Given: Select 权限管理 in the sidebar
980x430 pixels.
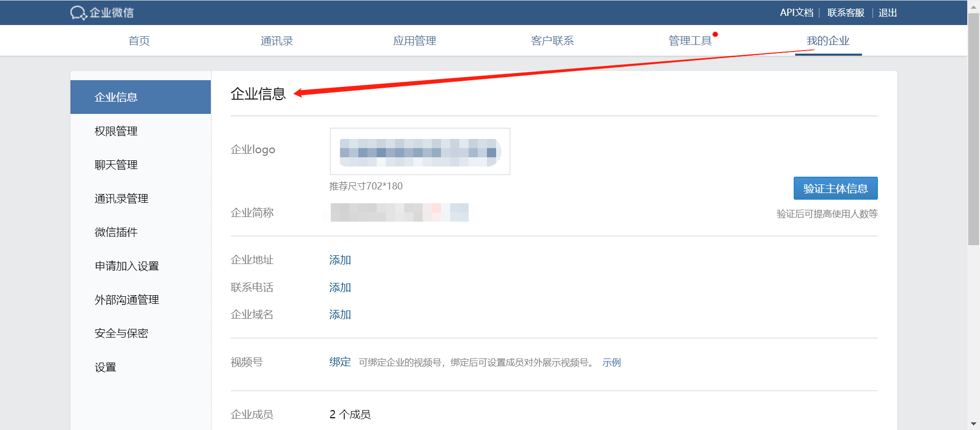Looking at the screenshot, I should (x=116, y=131).
